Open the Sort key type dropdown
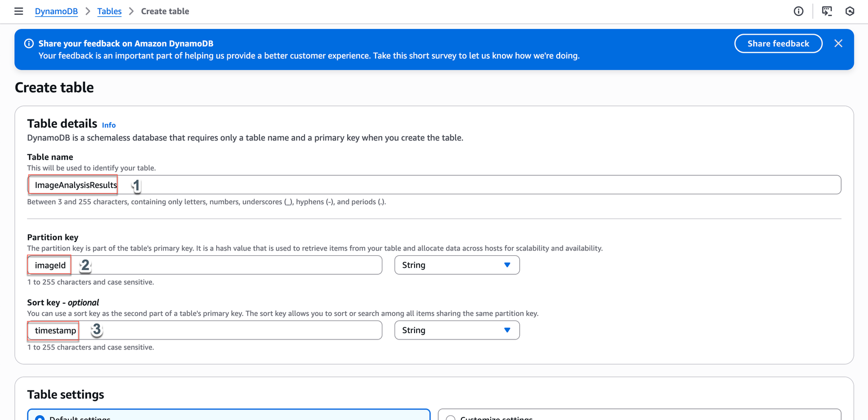This screenshot has width=868, height=420. point(457,330)
